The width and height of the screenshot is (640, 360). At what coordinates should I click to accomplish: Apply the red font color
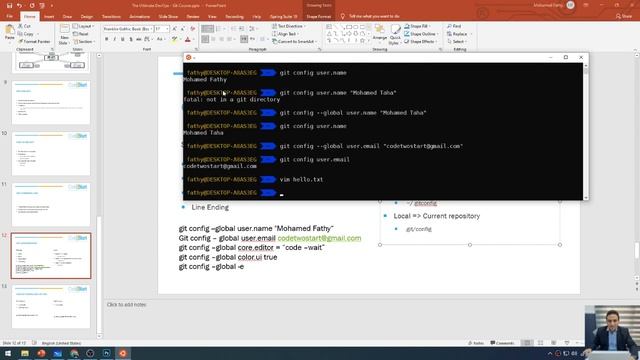coord(188,40)
